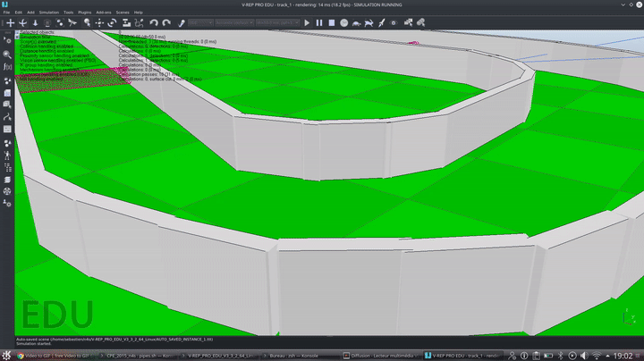Stop the running simulation
This screenshot has width=644, height=361.
[332, 21]
